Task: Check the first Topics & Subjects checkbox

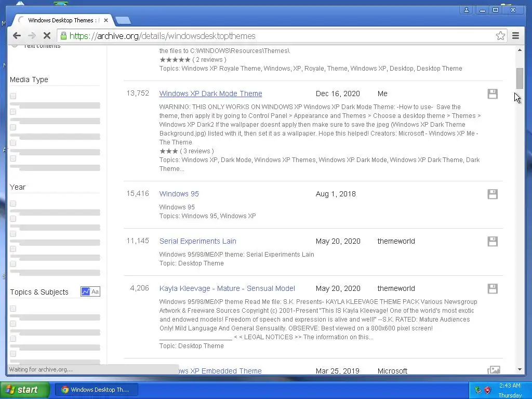Action: [13, 309]
